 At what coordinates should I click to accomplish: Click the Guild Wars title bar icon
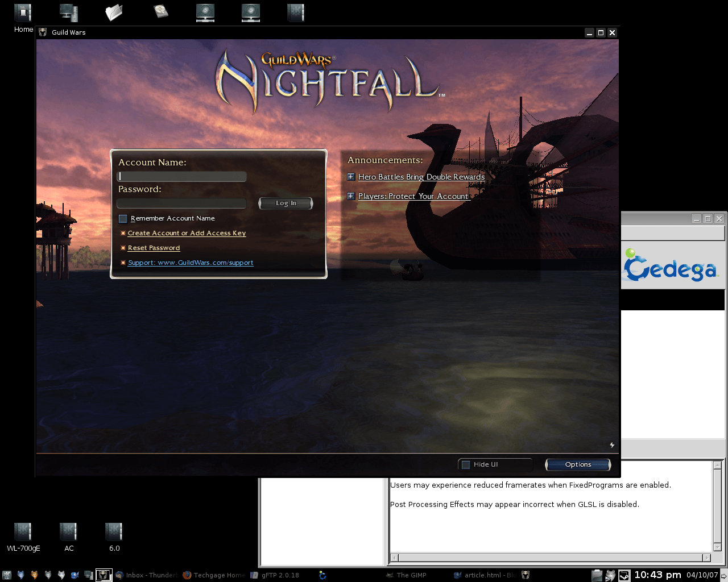click(x=43, y=32)
